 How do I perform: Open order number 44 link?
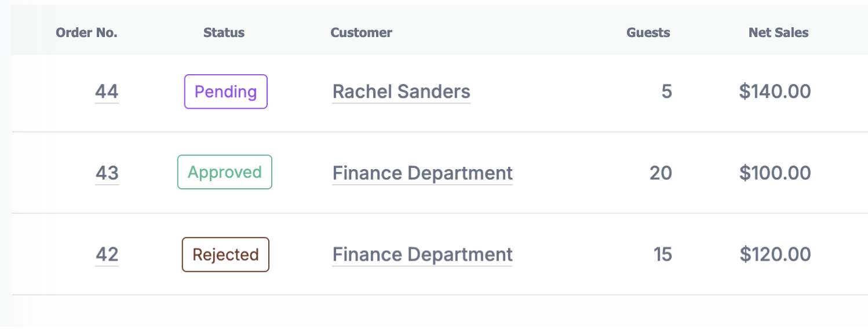coord(107,92)
